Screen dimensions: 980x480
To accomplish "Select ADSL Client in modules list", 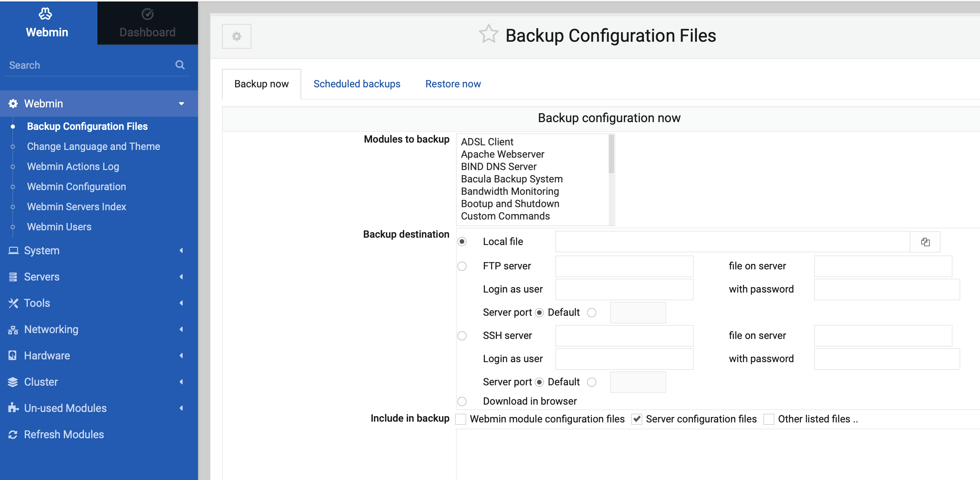I will pyautogui.click(x=487, y=142).
